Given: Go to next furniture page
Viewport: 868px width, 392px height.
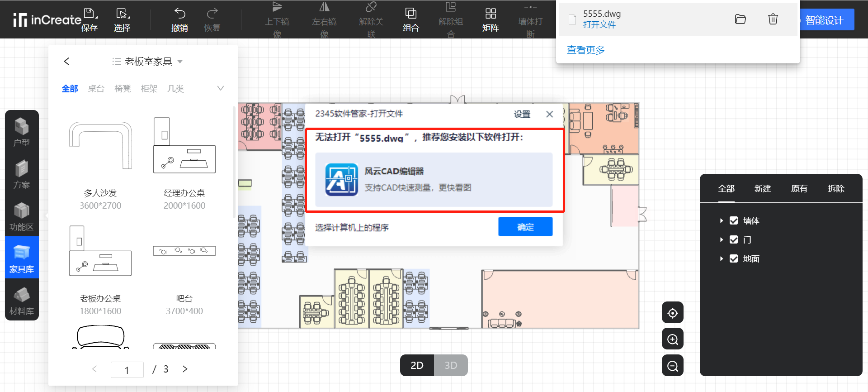Looking at the screenshot, I should (185, 369).
